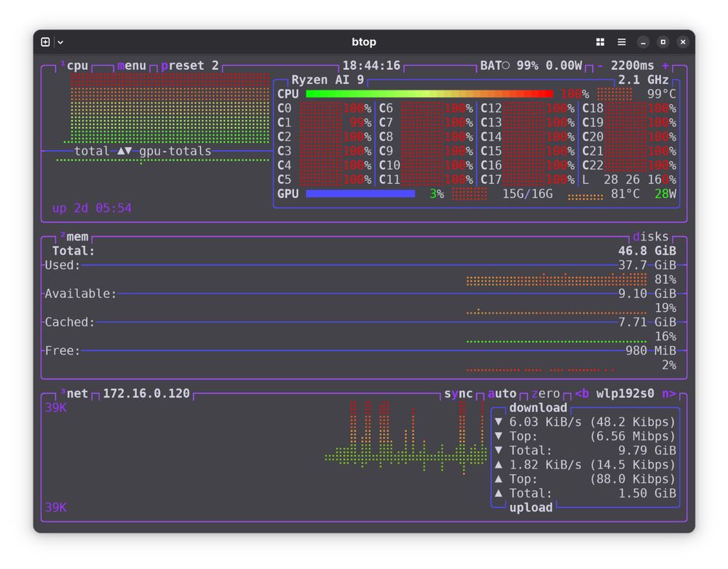This screenshot has width=728, height=569.
Task: Select the 2.1 GHz frequency value
Action: tap(643, 80)
